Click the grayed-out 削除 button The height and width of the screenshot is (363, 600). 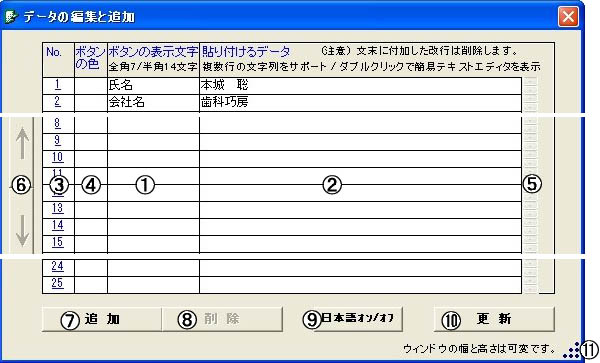[222, 319]
